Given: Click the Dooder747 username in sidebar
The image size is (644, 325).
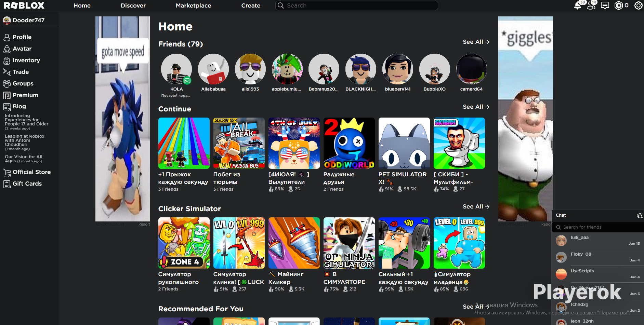Looking at the screenshot, I should click(29, 21).
